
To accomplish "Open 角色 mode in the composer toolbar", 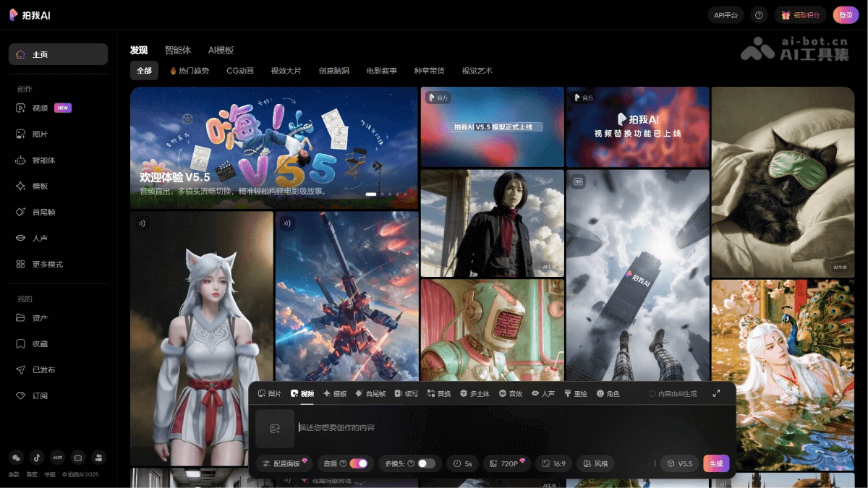I will click(608, 393).
